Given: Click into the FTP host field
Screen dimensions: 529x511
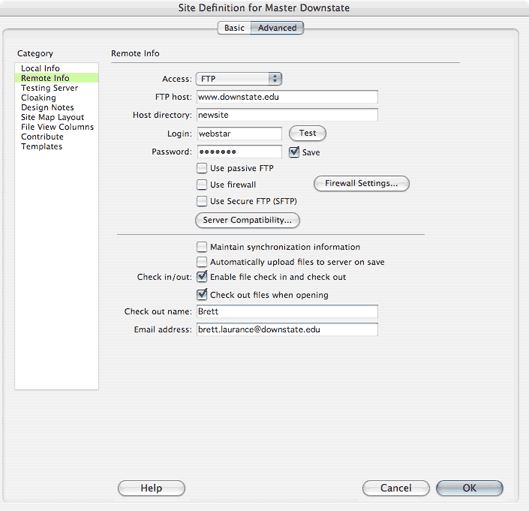Looking at the screenshot, I should pos(287,97).
